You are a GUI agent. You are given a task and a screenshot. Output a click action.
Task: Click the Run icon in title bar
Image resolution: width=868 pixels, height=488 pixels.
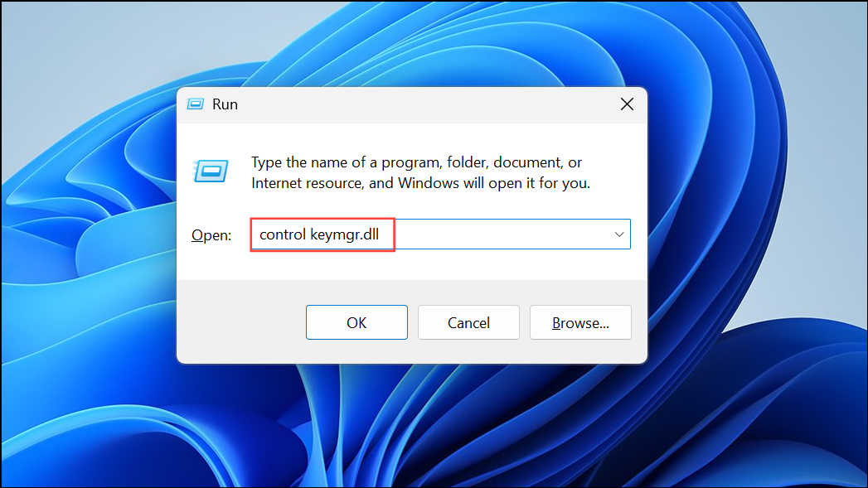(x=196, y=104)
